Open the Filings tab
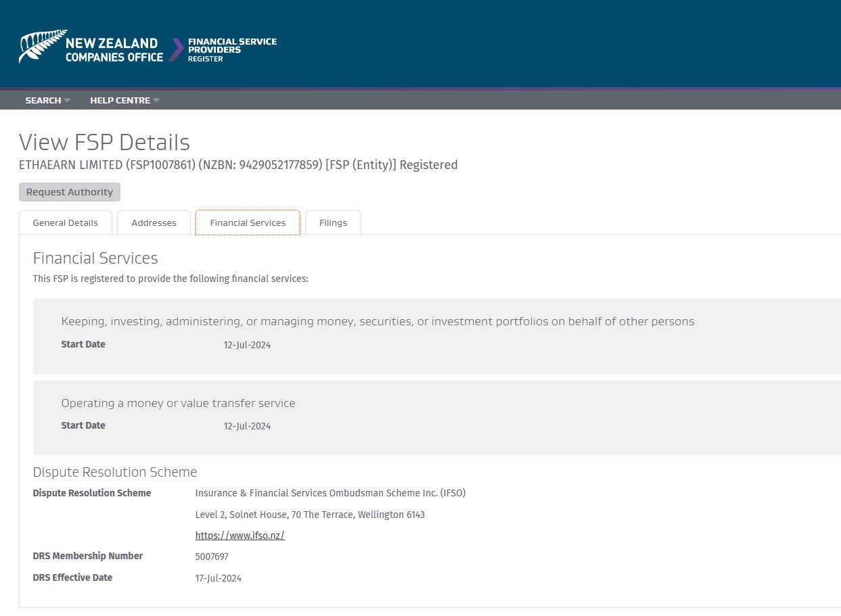The height and width of the screenshot is (616, 841). (333, 222)
